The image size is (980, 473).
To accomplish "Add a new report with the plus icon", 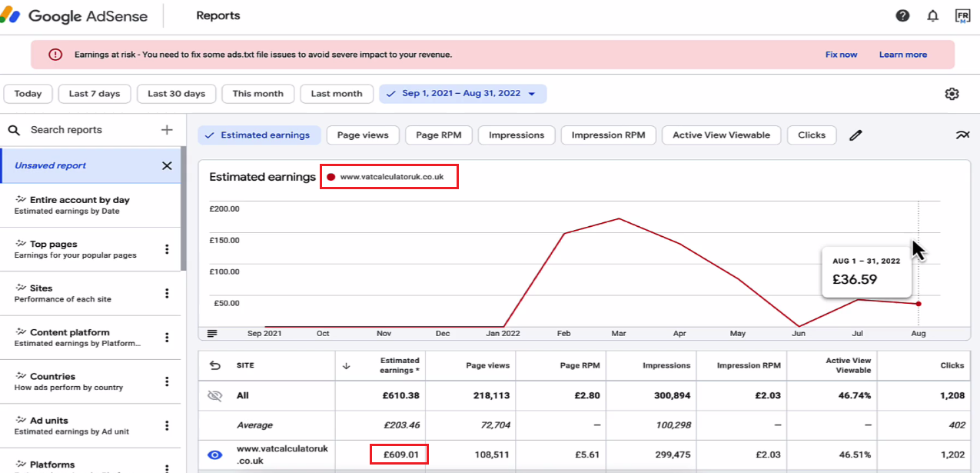I will pyautogui.click(x=167, y=130).
